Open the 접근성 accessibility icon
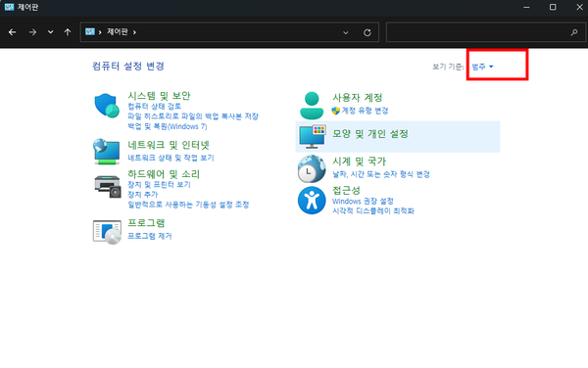 point(312,201)
